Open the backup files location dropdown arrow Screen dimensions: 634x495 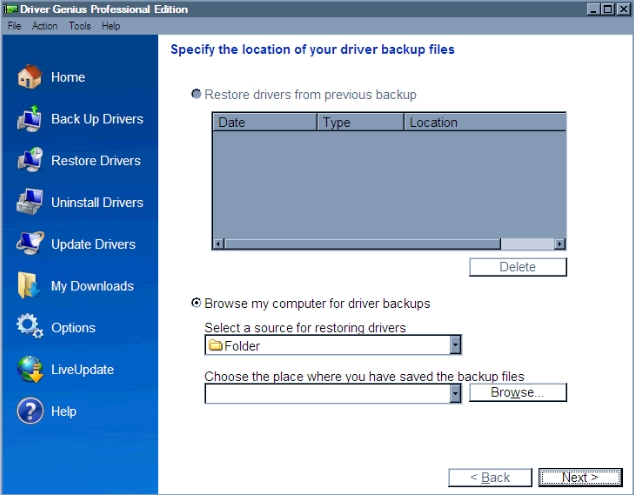[x=455, y=394]
